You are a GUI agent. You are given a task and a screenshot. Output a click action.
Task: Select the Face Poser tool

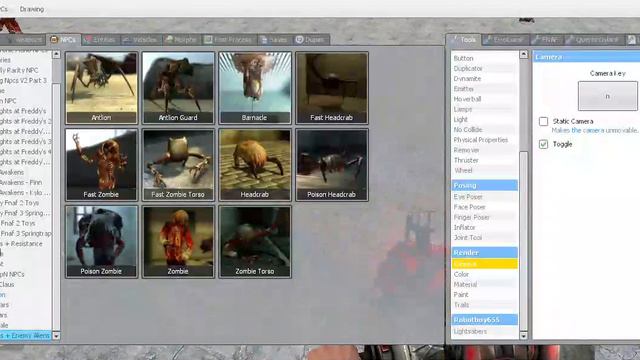click(x=484, y=207)
